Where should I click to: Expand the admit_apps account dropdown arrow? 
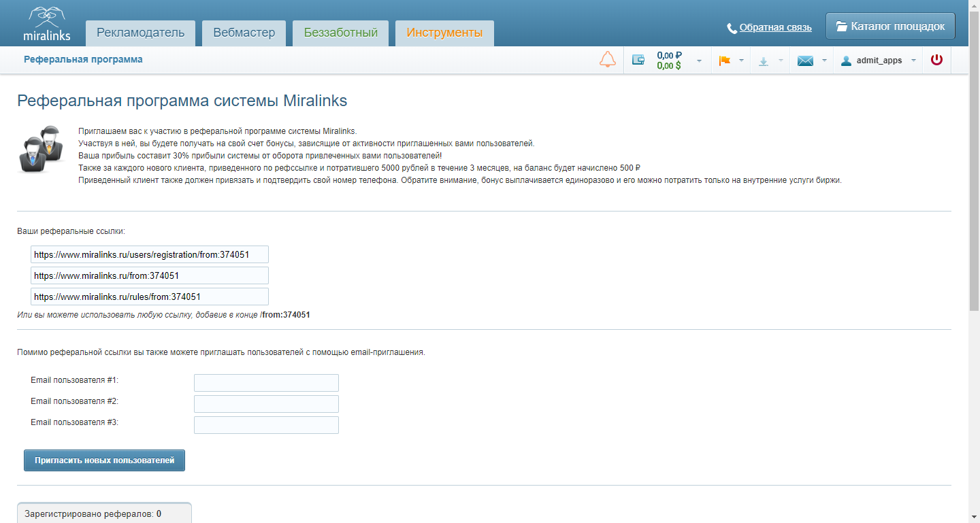(913, 61)
